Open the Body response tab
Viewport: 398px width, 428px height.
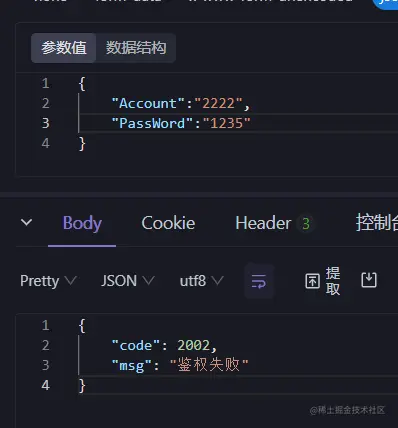pyautogui.click(x=82, y=223)
